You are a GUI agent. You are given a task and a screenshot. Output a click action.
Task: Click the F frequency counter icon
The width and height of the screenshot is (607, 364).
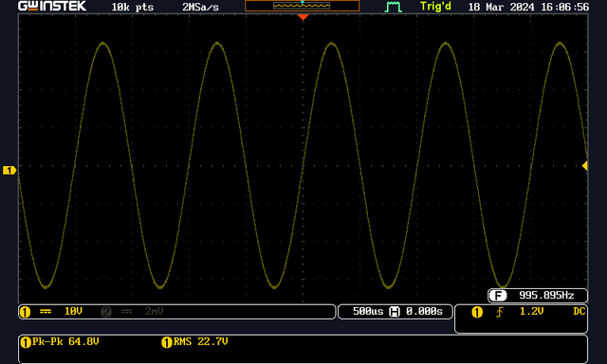coord(498,296)
